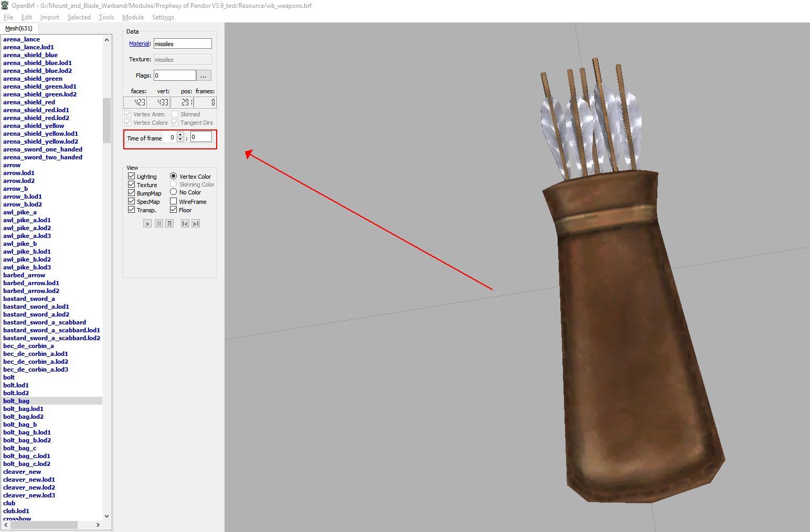Open the Module menu
This screenshot has height=532, width=810.
click(133, 17)
